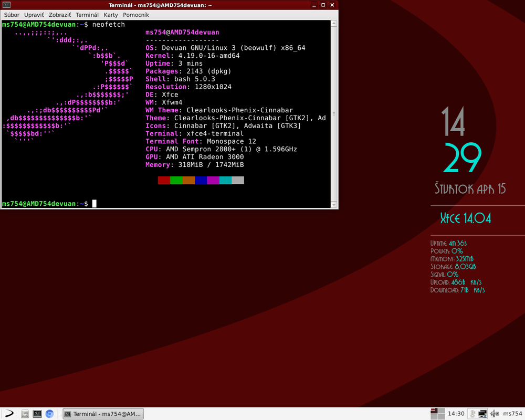Click the 'Memory: 318MiB / 1742MiB' line
Viewport: 525px width, 420px height.
click(195, 165)
